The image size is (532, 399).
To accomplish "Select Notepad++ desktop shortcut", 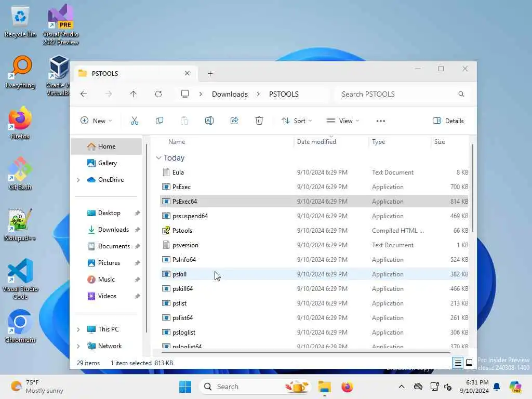I will (x=20, y=225).
